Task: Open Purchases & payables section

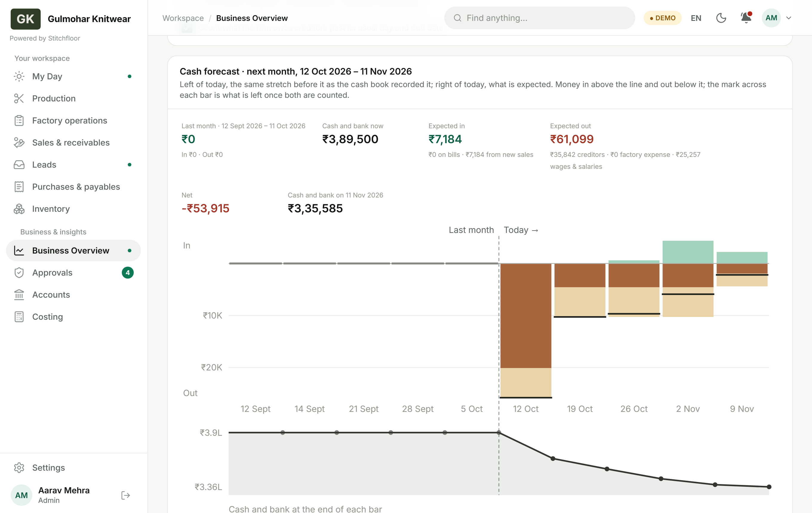Action: click(73, 187)
